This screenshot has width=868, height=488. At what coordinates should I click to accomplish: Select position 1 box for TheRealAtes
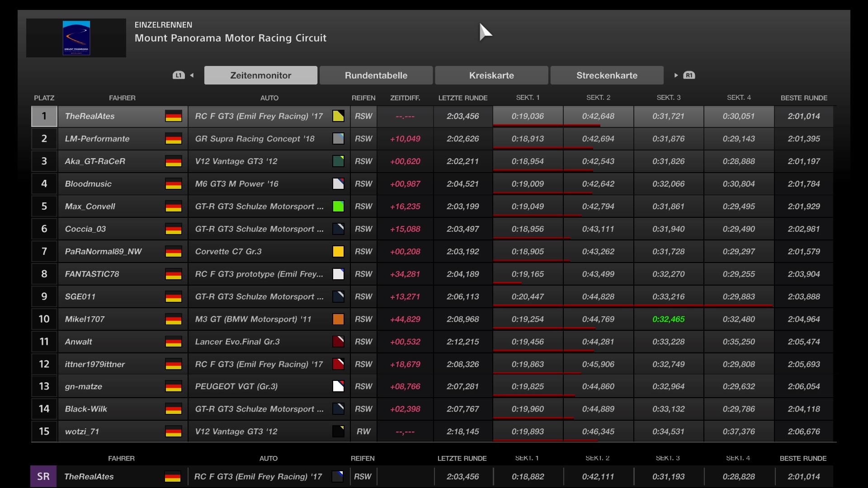[x=44, y=116]
